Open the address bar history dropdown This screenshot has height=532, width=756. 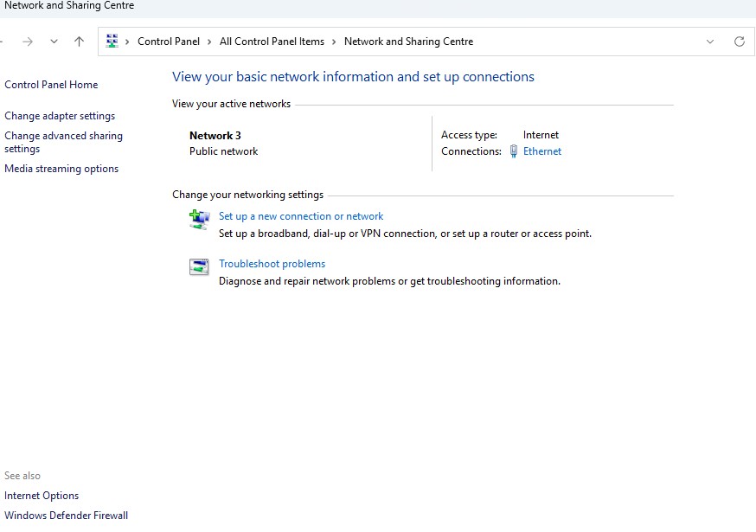(709, 42)
